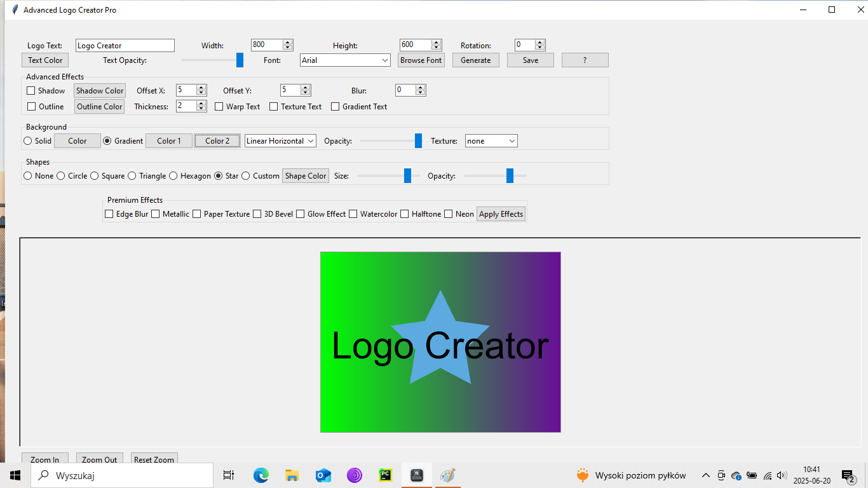Open Outlook from taskbar
Screen dimensions: 868x488
click(323, 475)
